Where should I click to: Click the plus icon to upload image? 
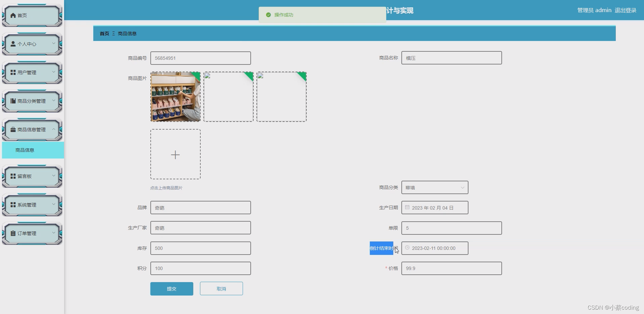coord(175,154)
